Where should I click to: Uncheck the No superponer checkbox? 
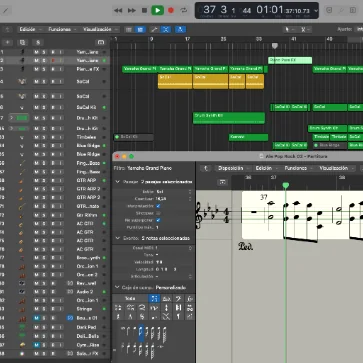point(158,220)
